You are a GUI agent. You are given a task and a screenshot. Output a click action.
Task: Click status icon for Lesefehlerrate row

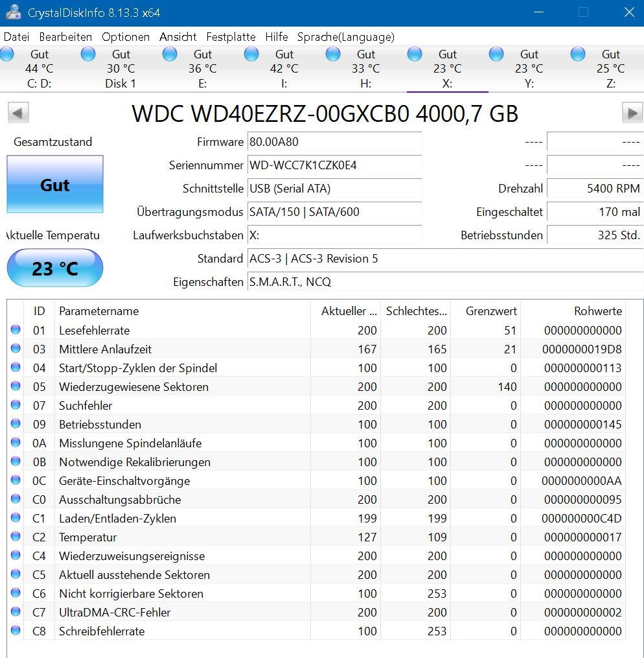[16, 329]
